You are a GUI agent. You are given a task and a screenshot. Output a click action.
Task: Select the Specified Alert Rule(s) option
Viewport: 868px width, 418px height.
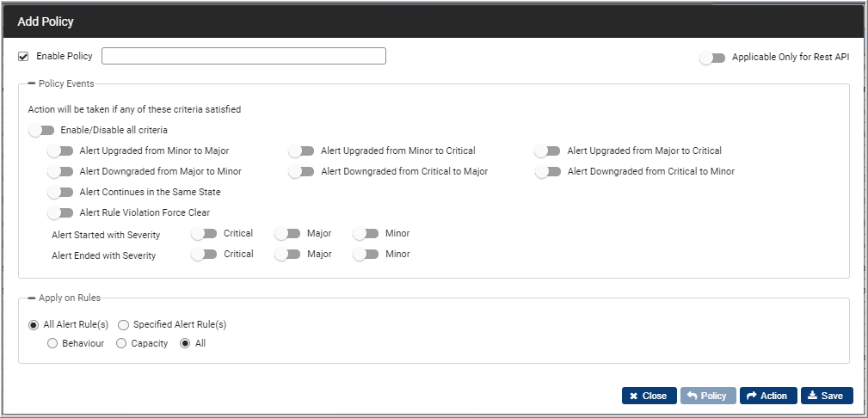click(123, 325)
